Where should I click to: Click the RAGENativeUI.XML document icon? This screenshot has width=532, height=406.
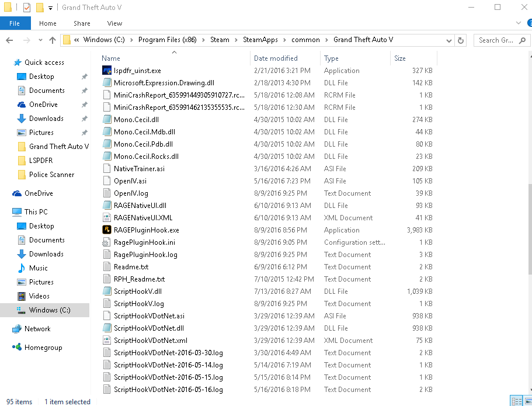click(106, 217)
